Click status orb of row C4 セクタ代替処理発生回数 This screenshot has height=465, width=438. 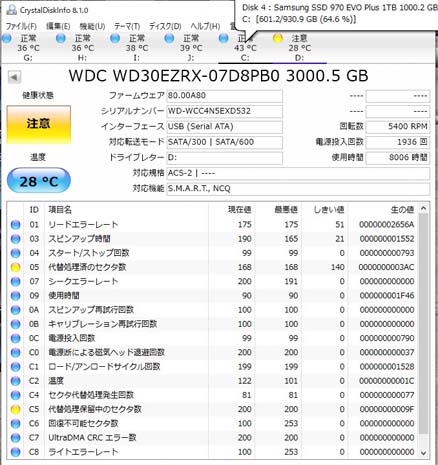tap(15, 395)
